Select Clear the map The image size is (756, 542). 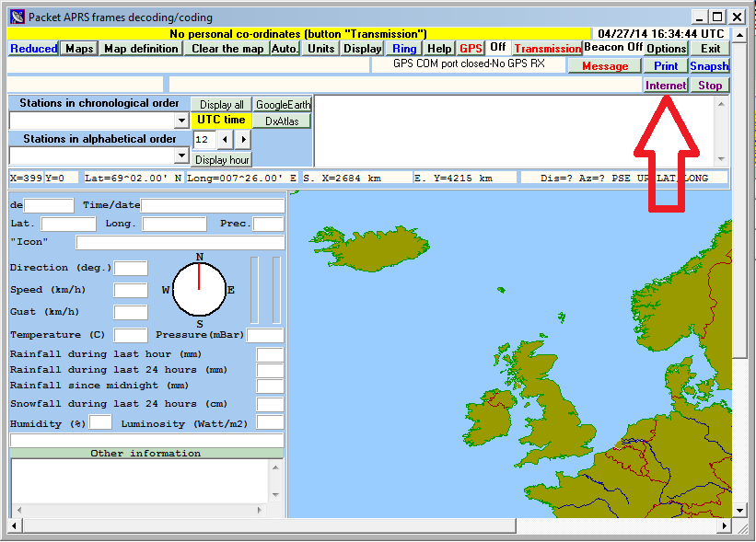pos(227,49)
